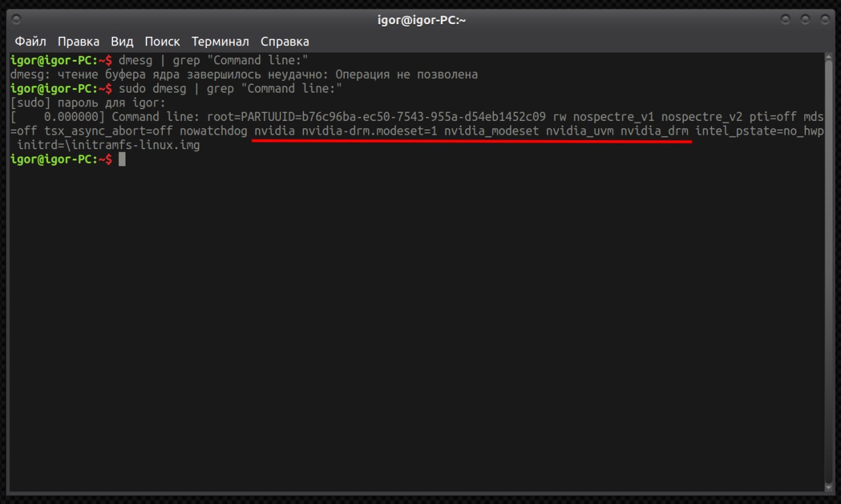Click the terminal's vertical scrollbar thumb
Screen dimensions: 841x504
tap(828, 263)
